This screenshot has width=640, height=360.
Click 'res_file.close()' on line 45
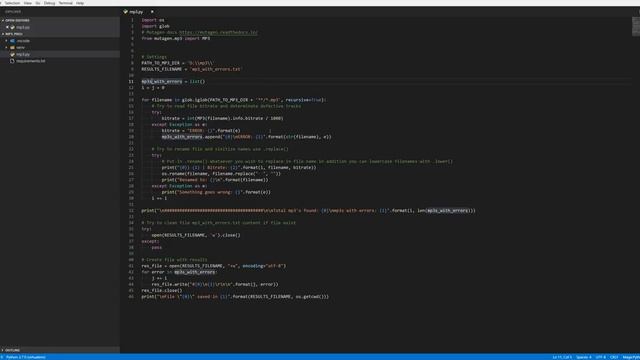pyautogui.click(x=162, y=291)
